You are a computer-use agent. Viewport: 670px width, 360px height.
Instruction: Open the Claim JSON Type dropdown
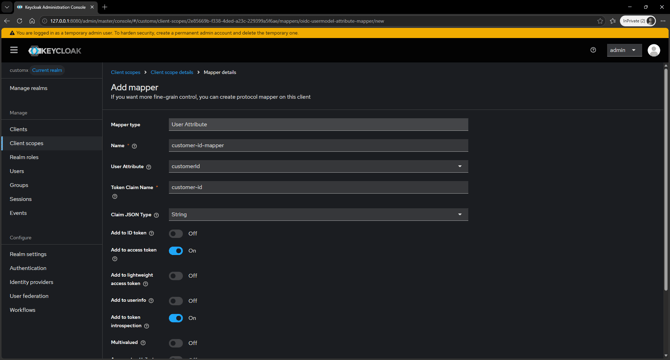click(318, 214)
